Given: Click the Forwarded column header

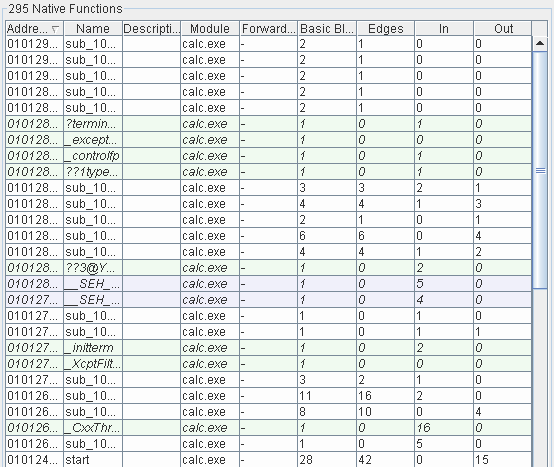Looking at the screenshot, I should (x=269, y=29).
